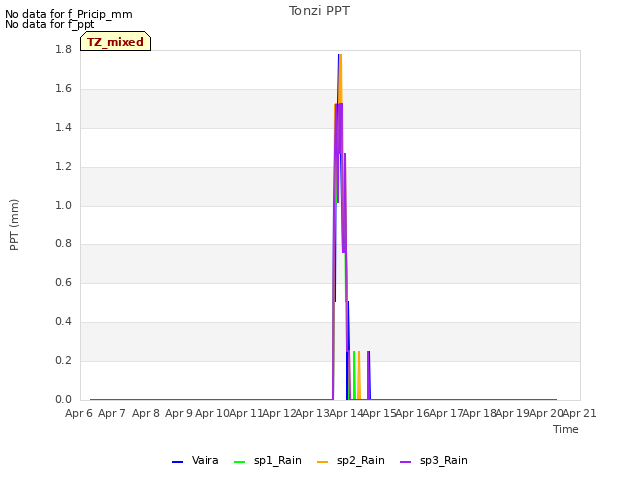Click the 1.8 y-axis tick label
This screenshot has width=640, height=480.
tap(63, 49)
